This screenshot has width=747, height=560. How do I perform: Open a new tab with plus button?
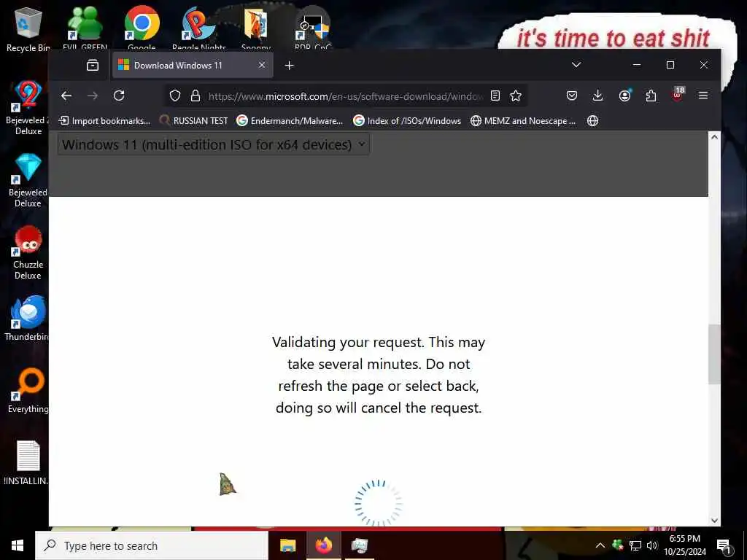[x=289, y=65]
